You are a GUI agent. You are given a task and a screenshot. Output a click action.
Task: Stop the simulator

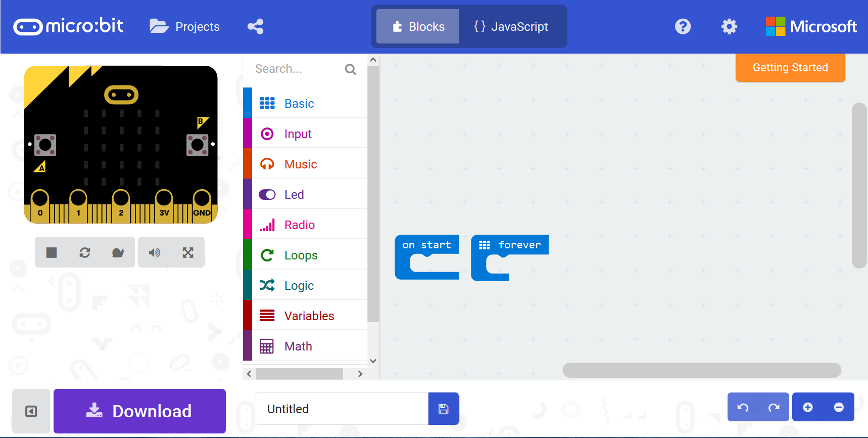pyautogui.click(x=52, y=252)
